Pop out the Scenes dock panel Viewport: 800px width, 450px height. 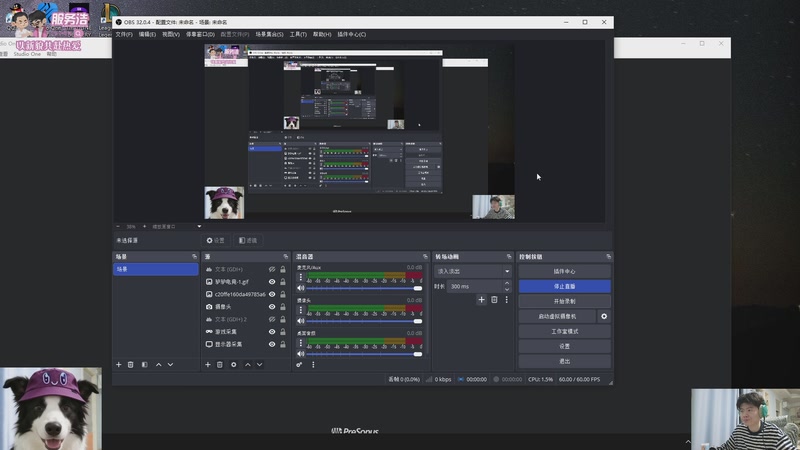pos(194,257)
